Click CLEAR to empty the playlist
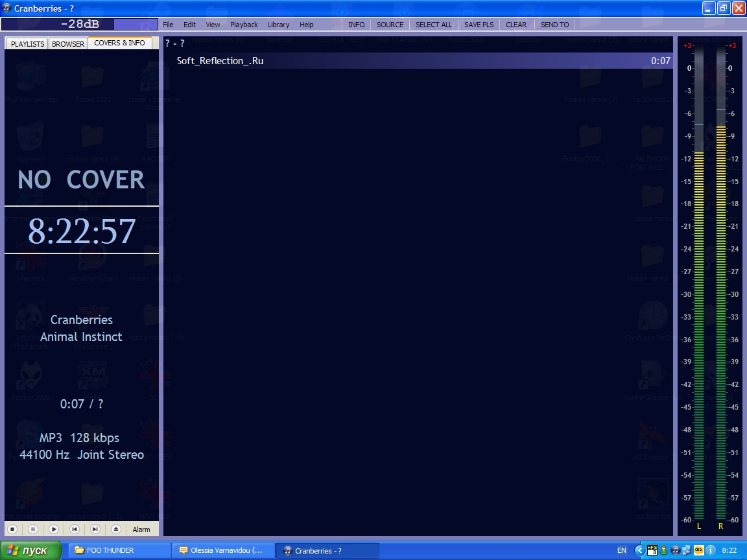Screen dimensions: 747x560 click(516, 25)
